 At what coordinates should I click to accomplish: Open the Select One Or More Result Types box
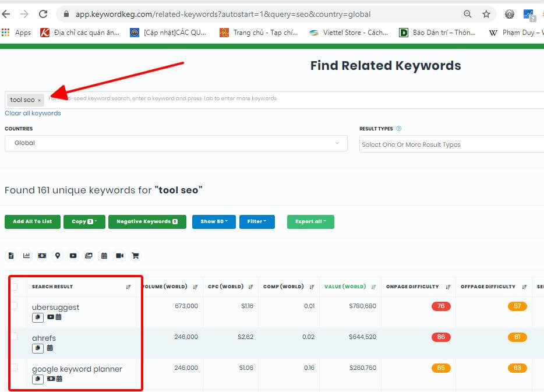click(x=452, y=144)
